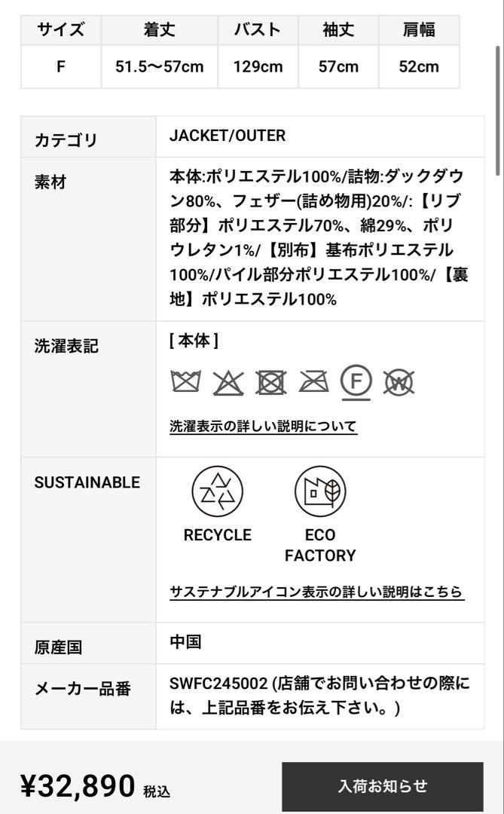Screen dimensions: 504x814
Task: Click the 129cm bust measurement cell
Action: click(258, 66)
